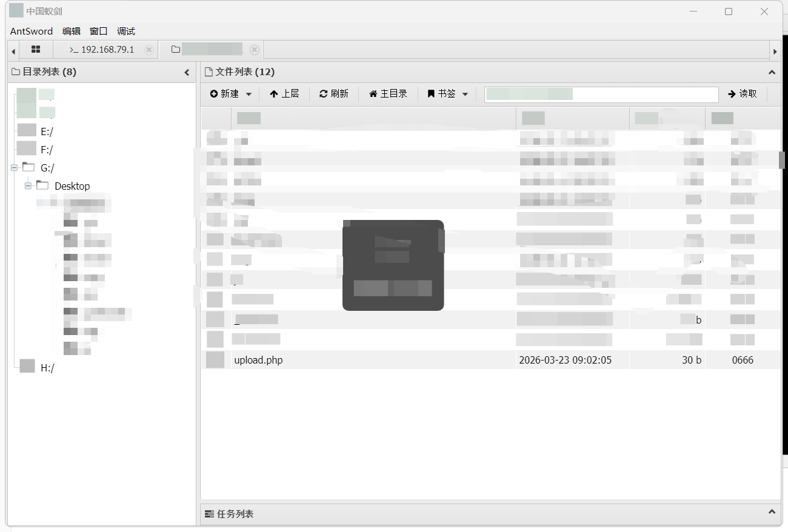
Task: Focus the directory path input field
Action: [601, 95]
